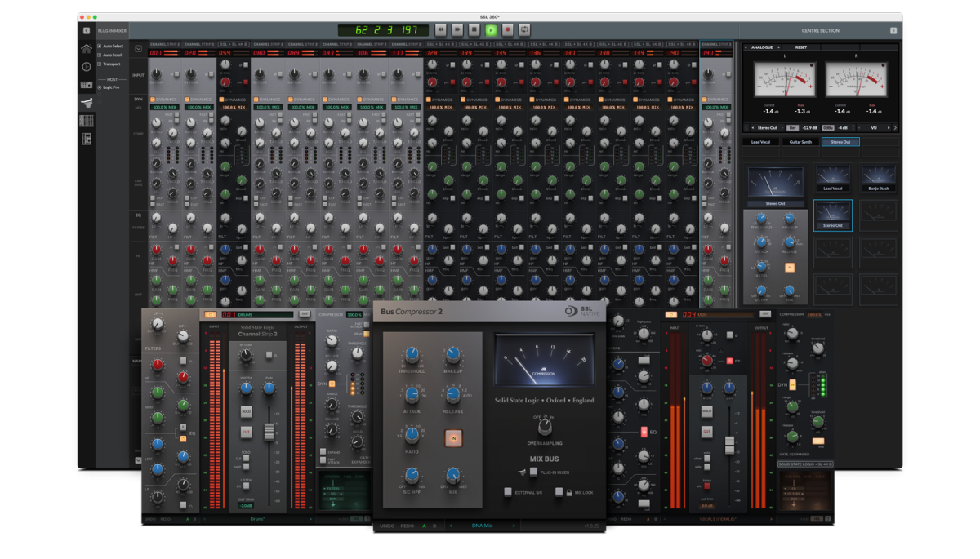Switch the meter to ANALOGUE mode
Viewport: 980px width, 559px height.
click(x=761, y=47)
